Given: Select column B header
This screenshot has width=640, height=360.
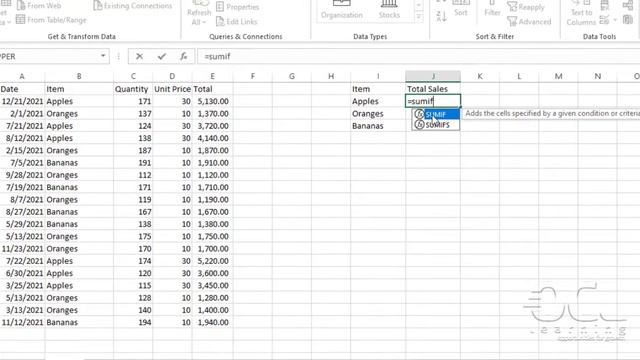Looking at the screenshot, I should (x=79, y=76).
